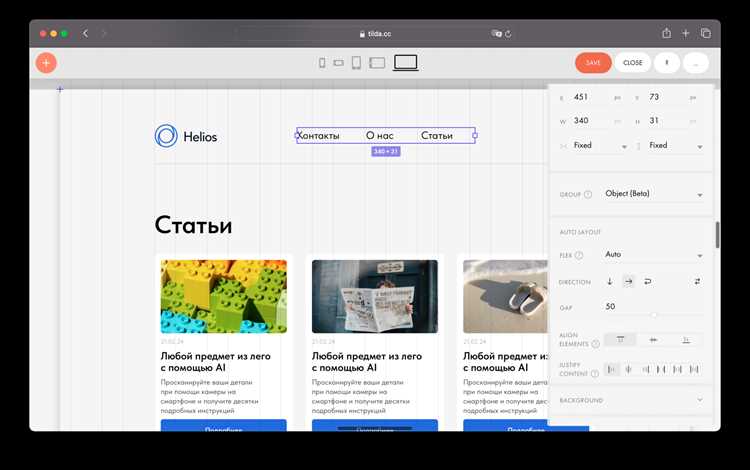Set direction to horizontal right arrow
750x470 pixels.
click(629, 282)
